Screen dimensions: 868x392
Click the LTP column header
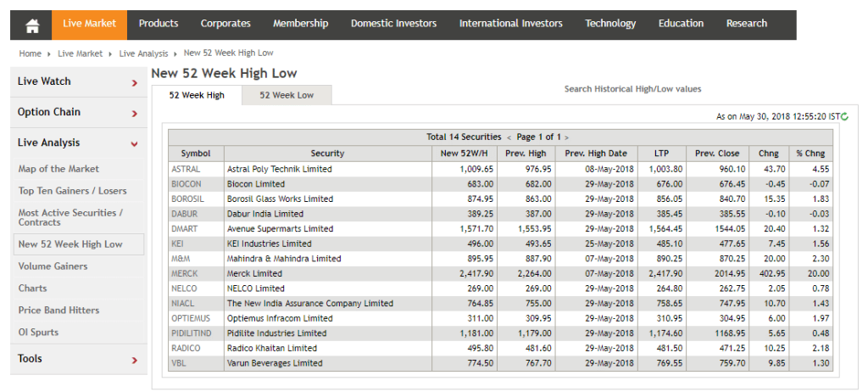662,154
